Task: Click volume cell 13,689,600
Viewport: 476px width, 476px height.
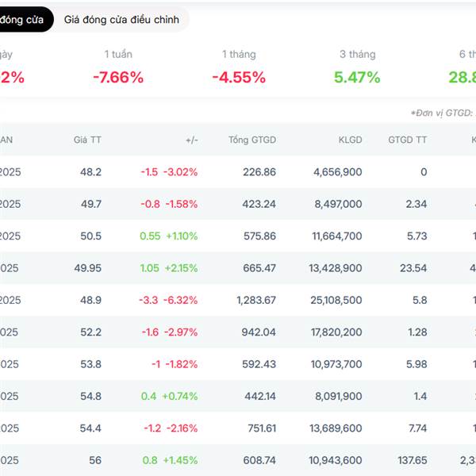Action: pos(336,428)
